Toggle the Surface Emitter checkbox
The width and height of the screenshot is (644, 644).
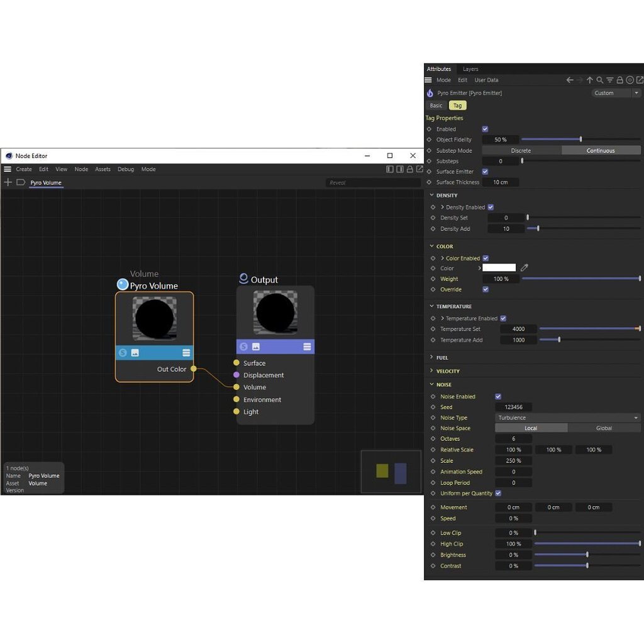point(485,171)
